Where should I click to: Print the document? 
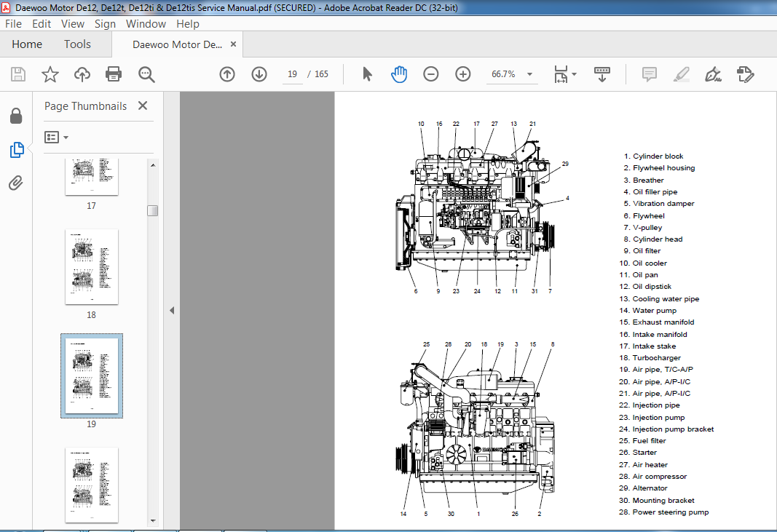[x=114, y=74]
